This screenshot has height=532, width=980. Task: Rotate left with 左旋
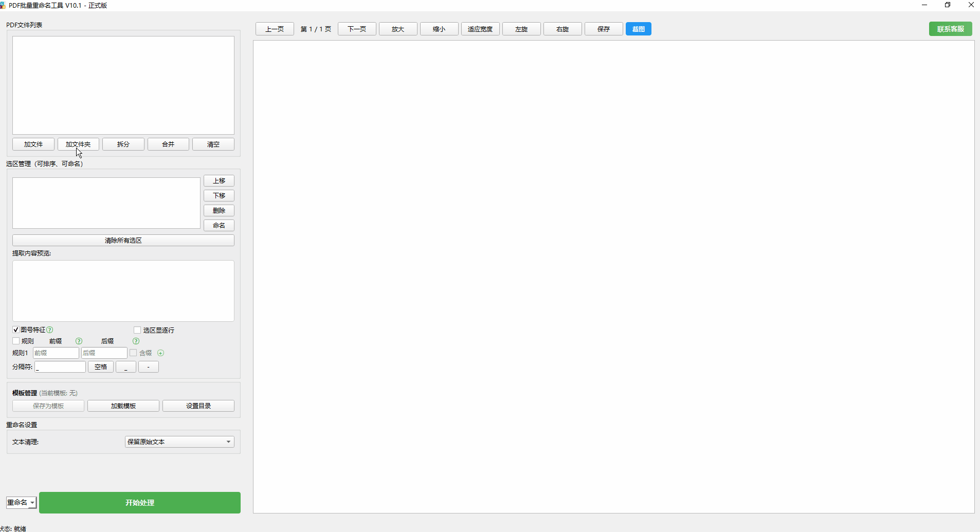click(x=521, y=29)
